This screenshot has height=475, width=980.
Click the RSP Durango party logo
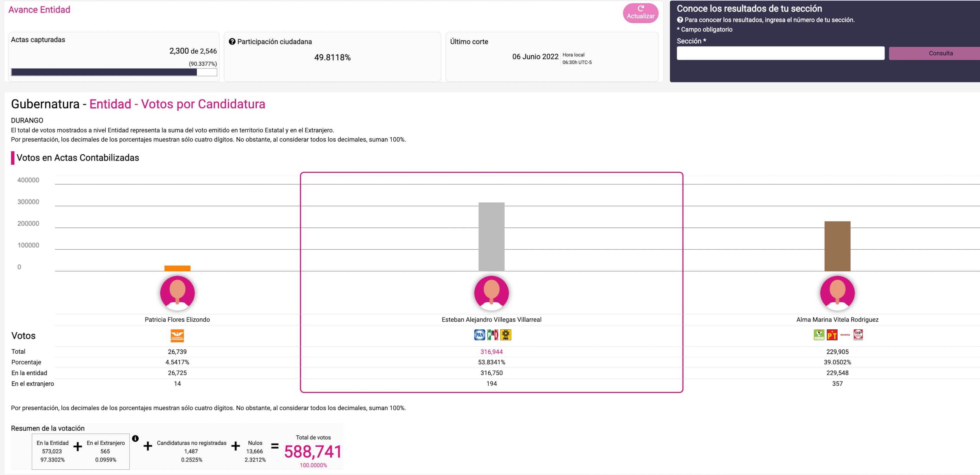pyautogui.click(x=858, y=335)
